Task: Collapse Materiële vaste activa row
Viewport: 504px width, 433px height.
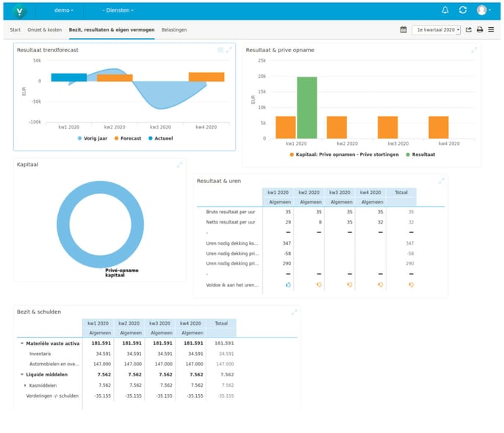Action: [x=22, y=343]
